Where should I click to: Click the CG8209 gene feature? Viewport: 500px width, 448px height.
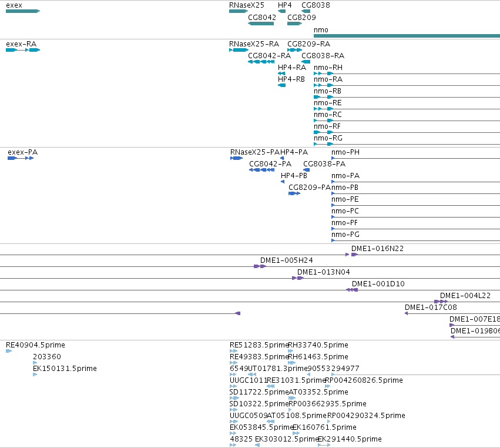pos(294,24)
